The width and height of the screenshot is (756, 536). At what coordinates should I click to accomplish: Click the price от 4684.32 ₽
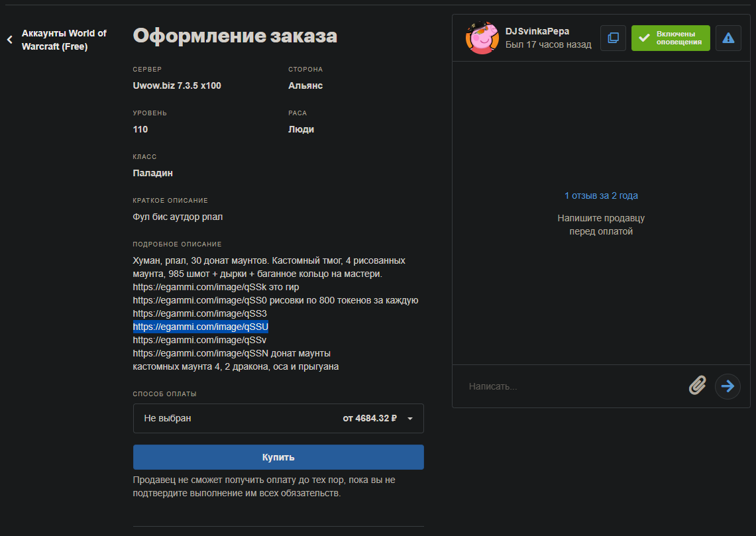click(x=370, y=418)
